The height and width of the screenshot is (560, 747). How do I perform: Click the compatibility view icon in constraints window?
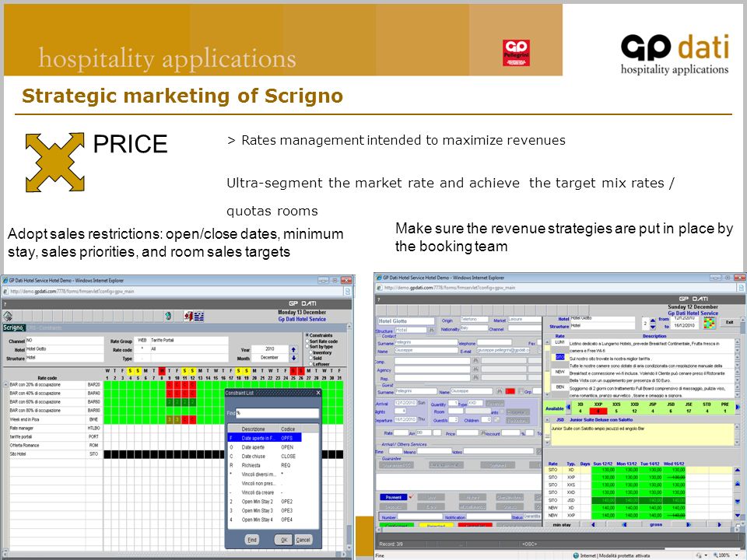coord(348,291)
